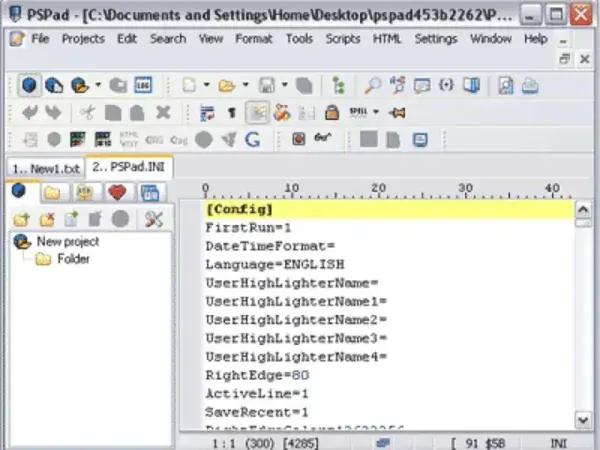The image size is (600, 450).
Task: Click the Print Preview toolbar icon
Action: (x=506, y=86)
